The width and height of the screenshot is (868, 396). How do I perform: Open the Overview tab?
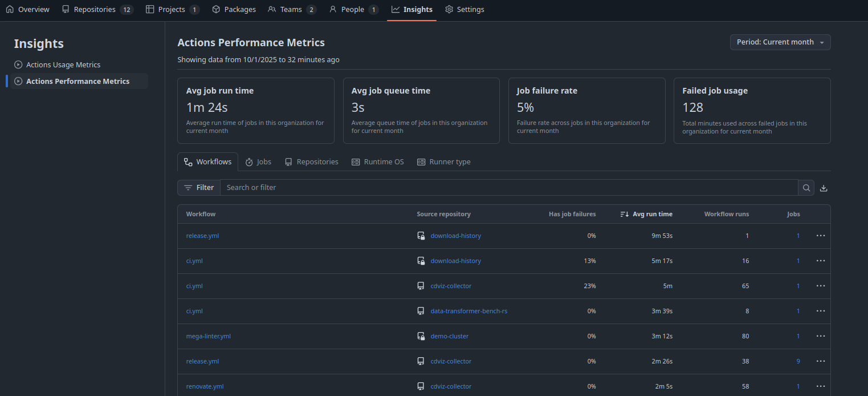[x=27, y=10]
